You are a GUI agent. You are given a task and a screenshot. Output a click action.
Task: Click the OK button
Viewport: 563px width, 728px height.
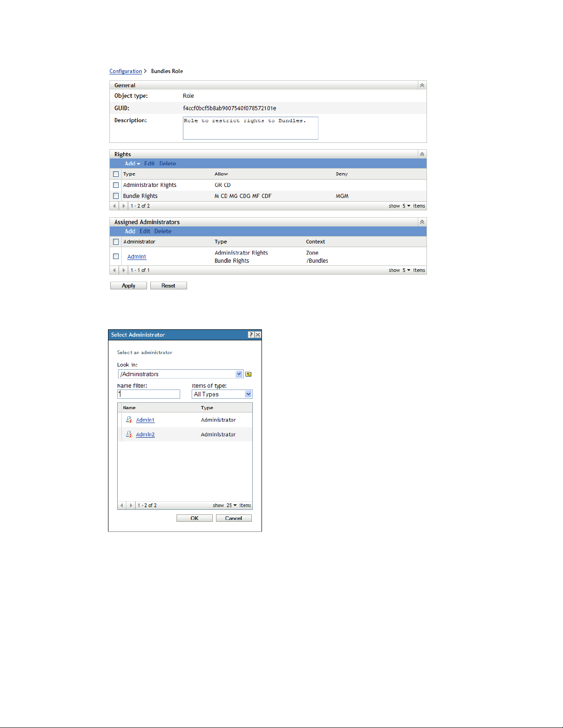pyautogui.click(x=194, y=518)
